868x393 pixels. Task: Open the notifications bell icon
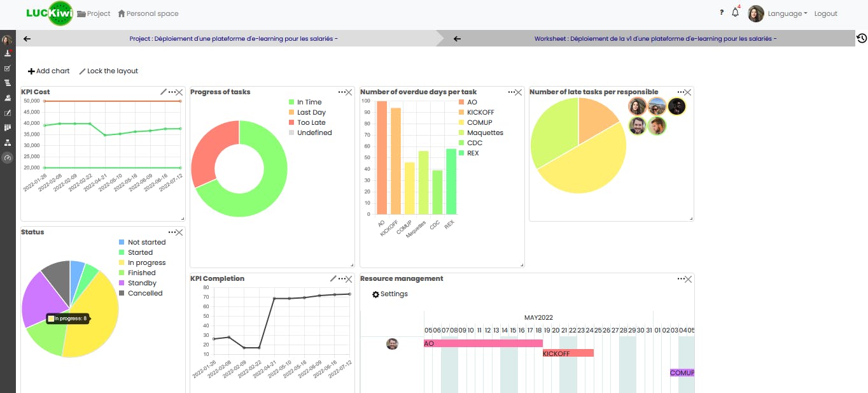click(x=736, y=13)
